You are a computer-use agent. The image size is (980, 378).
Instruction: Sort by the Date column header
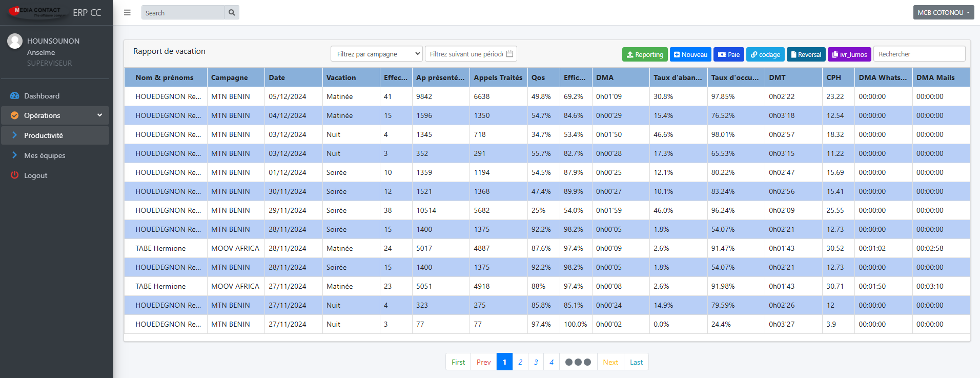coord(277,77)
